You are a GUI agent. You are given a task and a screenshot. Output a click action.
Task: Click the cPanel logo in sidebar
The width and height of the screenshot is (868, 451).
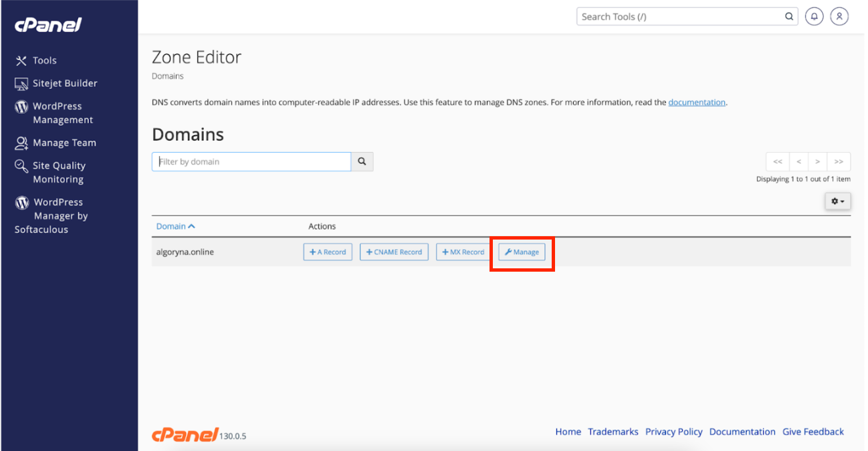click(48, 25)
